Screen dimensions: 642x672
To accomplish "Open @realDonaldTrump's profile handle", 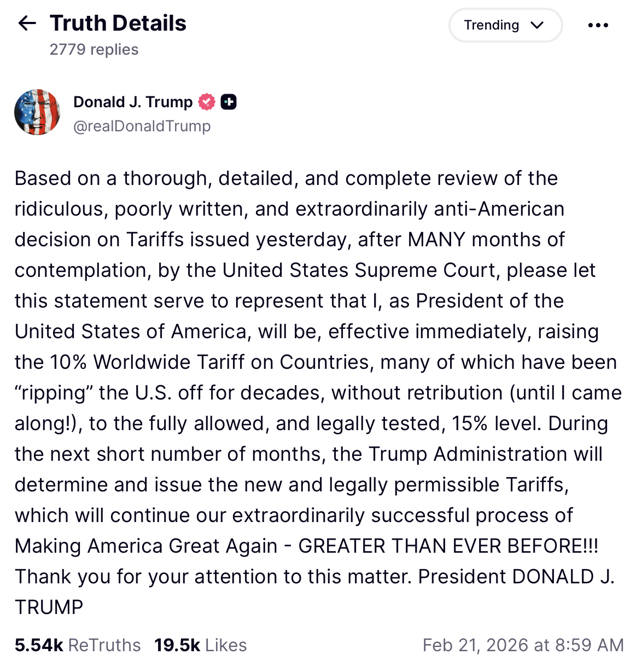I will coord(142,126).
